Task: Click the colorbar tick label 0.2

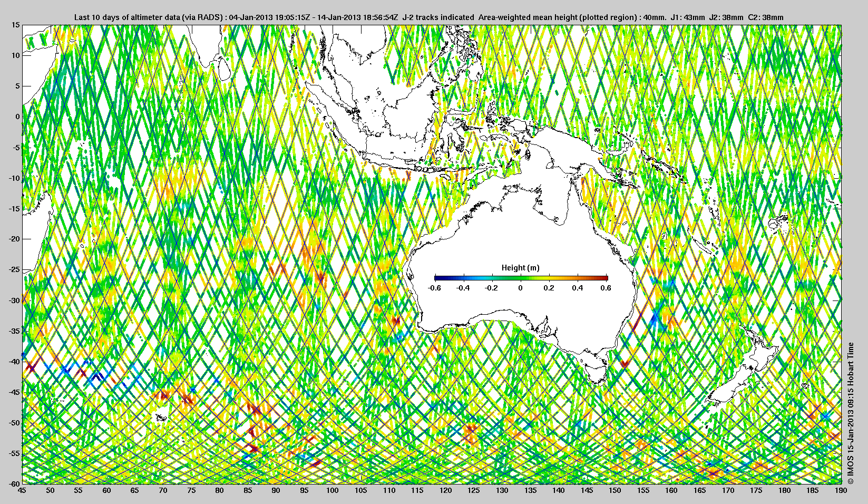Action: pyautogui.click(x=549, y=288)
